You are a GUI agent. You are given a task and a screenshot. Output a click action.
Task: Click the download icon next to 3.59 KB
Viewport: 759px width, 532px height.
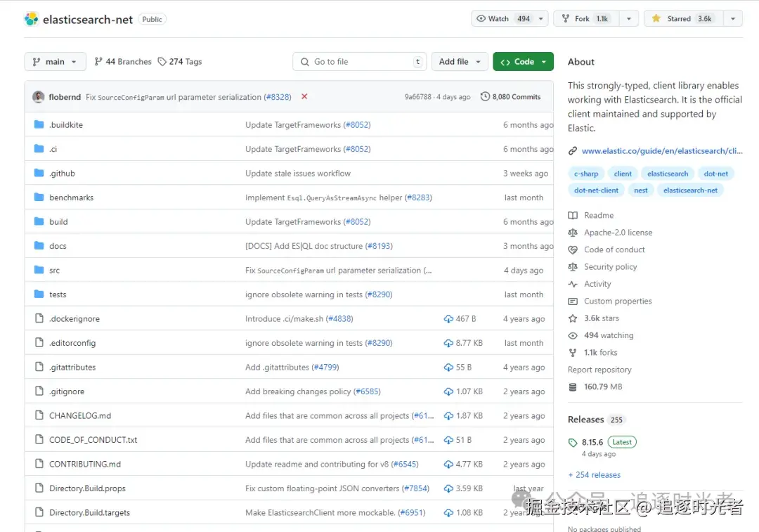click(448, 488)
